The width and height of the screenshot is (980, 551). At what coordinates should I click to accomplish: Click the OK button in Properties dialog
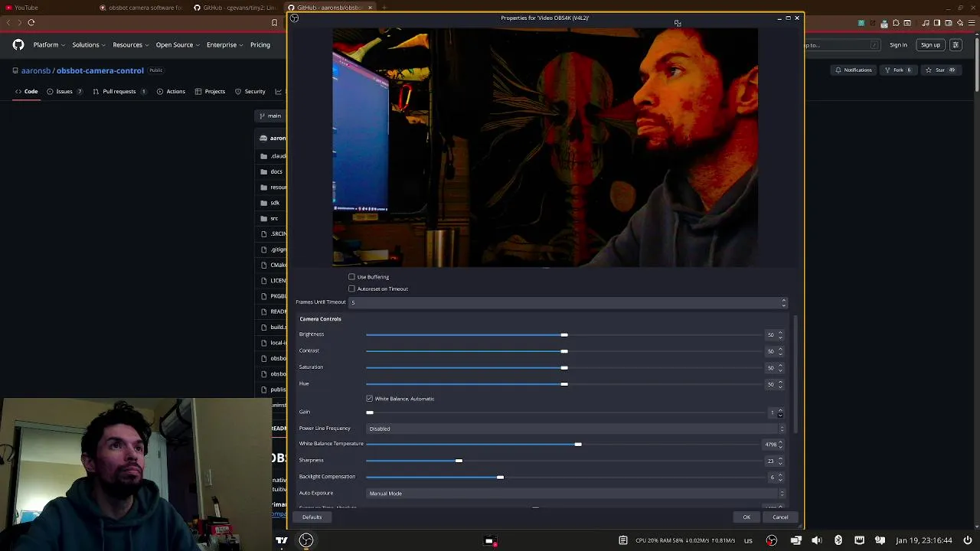point(746,517)
